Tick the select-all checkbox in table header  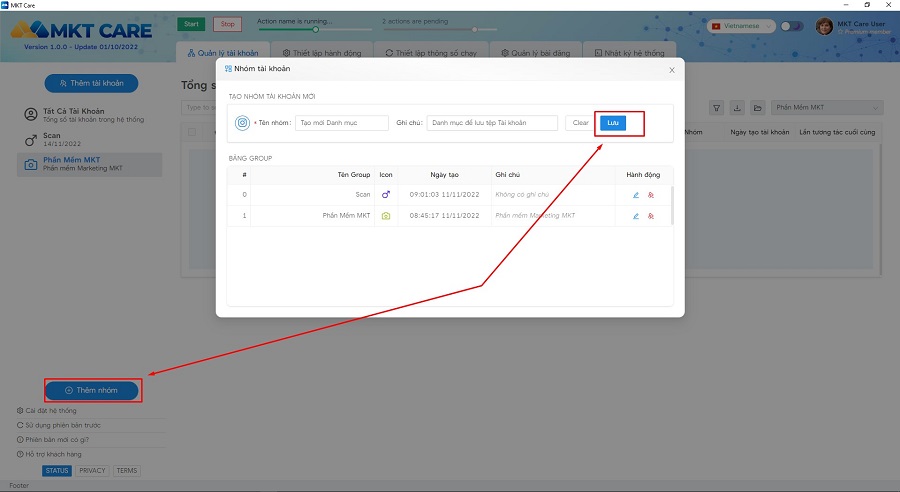[x=192, y=131]
